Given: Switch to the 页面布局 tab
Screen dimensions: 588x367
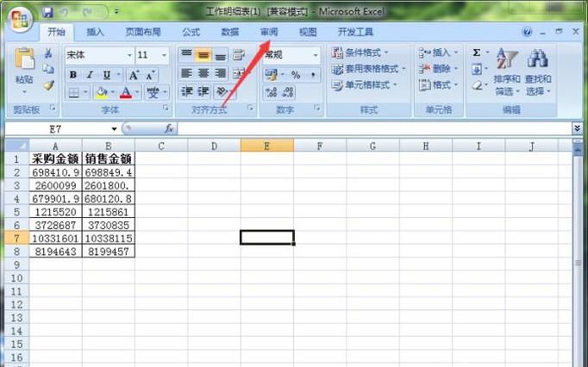Looking at the screenshot, I should click(143, 32).
